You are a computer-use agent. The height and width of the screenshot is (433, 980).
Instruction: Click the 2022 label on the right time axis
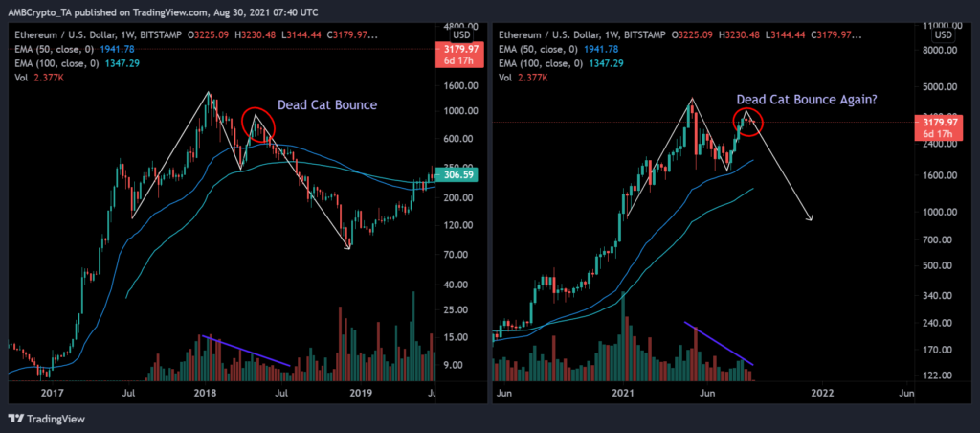click(x=822, y=393)
